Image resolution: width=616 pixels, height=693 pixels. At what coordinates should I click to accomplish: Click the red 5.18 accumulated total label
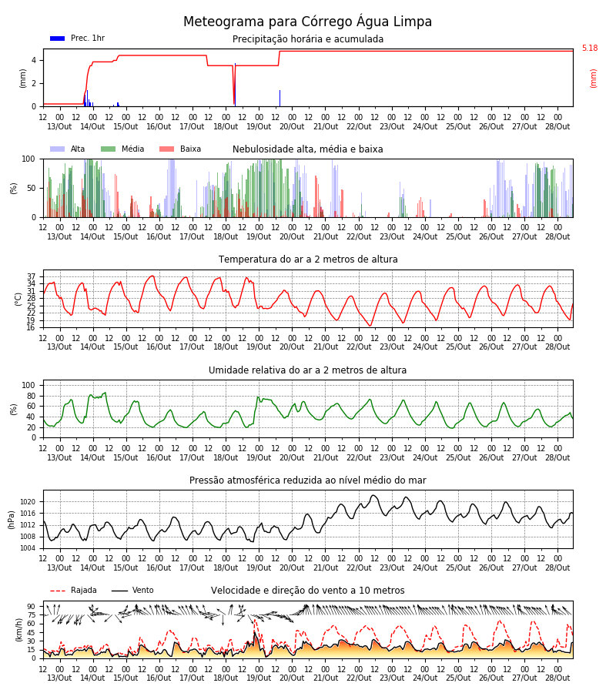pyautogui.click(x=590, y=48)
